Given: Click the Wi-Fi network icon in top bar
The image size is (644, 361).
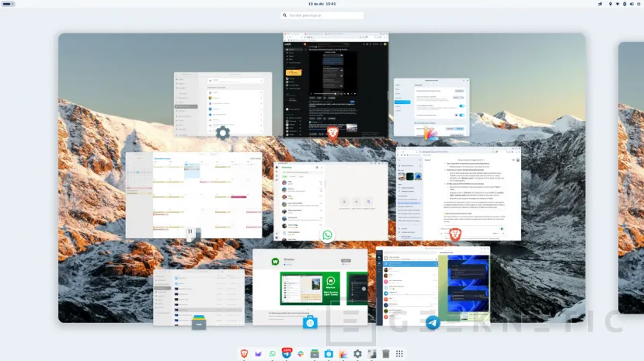Looking at the screenshot, I should click(x=618, y=4).
